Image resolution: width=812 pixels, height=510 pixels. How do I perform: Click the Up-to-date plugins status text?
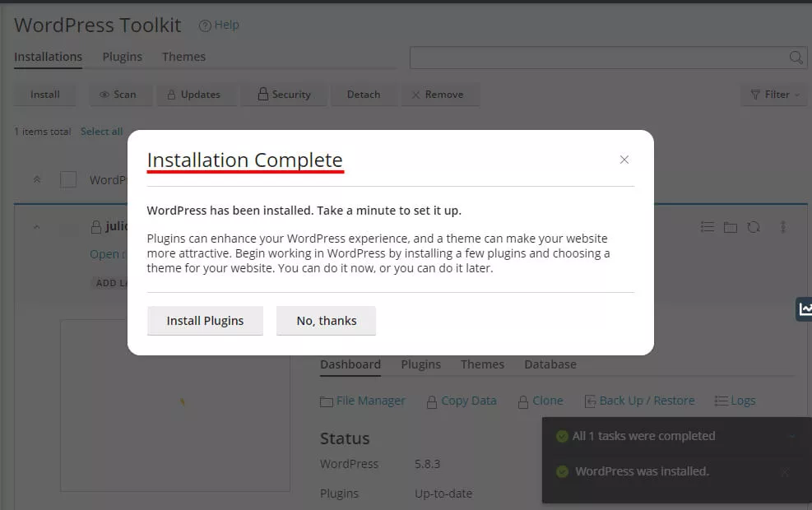443,494
